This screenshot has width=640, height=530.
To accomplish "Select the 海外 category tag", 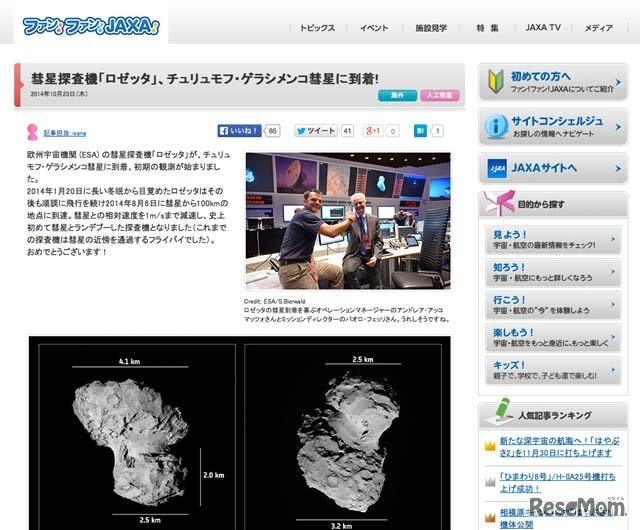I will (397, 96).
